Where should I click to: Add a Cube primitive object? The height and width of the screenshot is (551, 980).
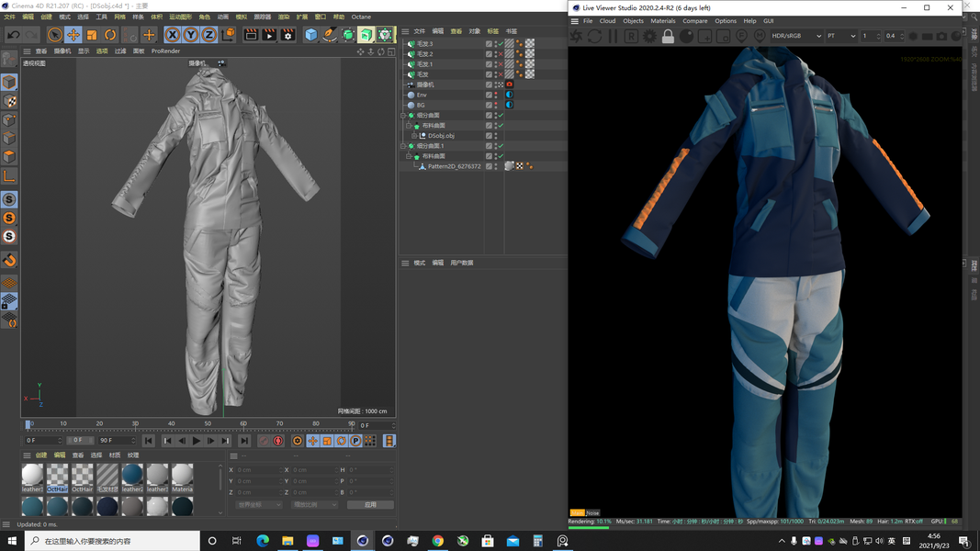(310, 35)
